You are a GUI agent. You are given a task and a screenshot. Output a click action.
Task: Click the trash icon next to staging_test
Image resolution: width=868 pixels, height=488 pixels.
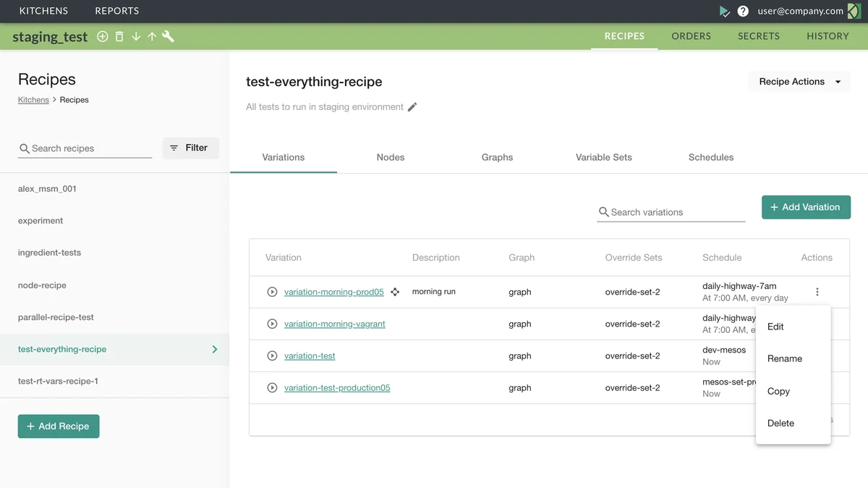119,36
